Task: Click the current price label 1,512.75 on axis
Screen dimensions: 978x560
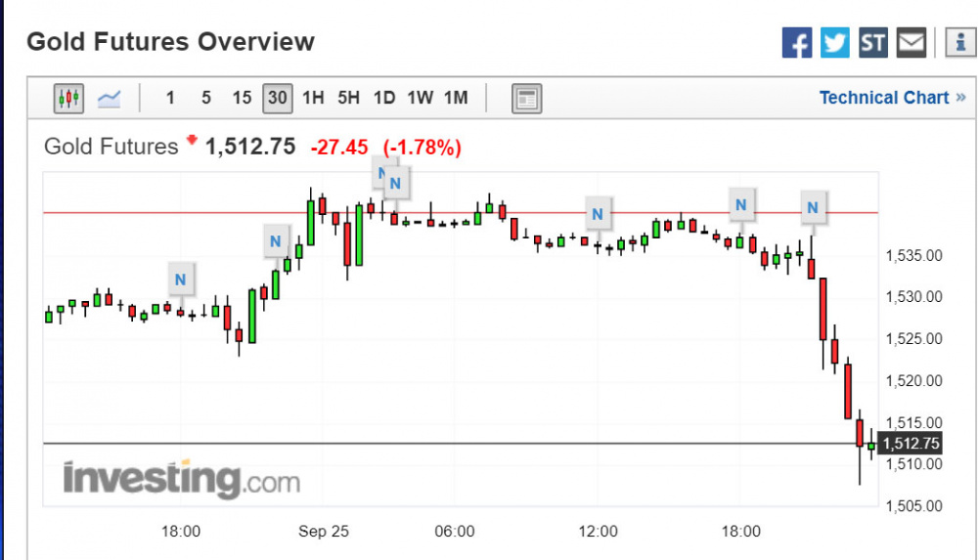Action: [x=910, y=444]
